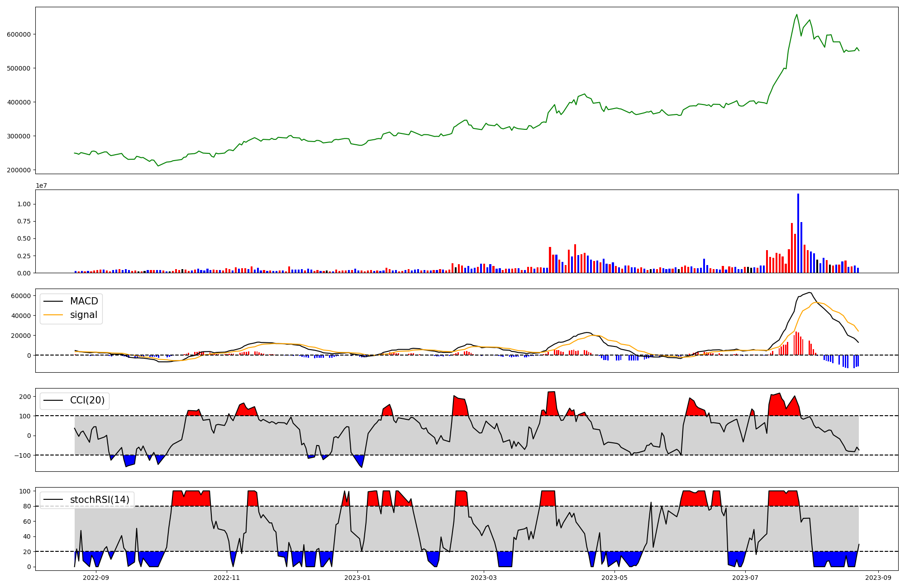
Task: Click the 2023-09 date tick label
Action: (878, 578)
